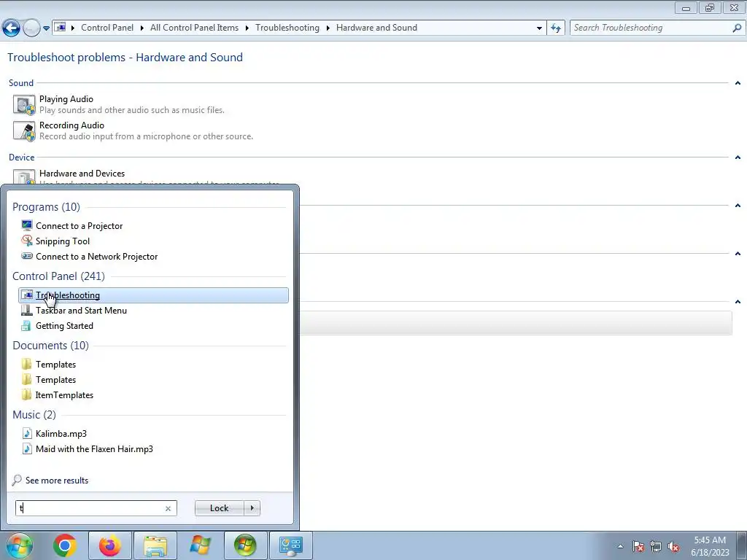The image size is (747, 560).
Task: Click the Control Panel (241) group header
Action: (x=58, y=276)
